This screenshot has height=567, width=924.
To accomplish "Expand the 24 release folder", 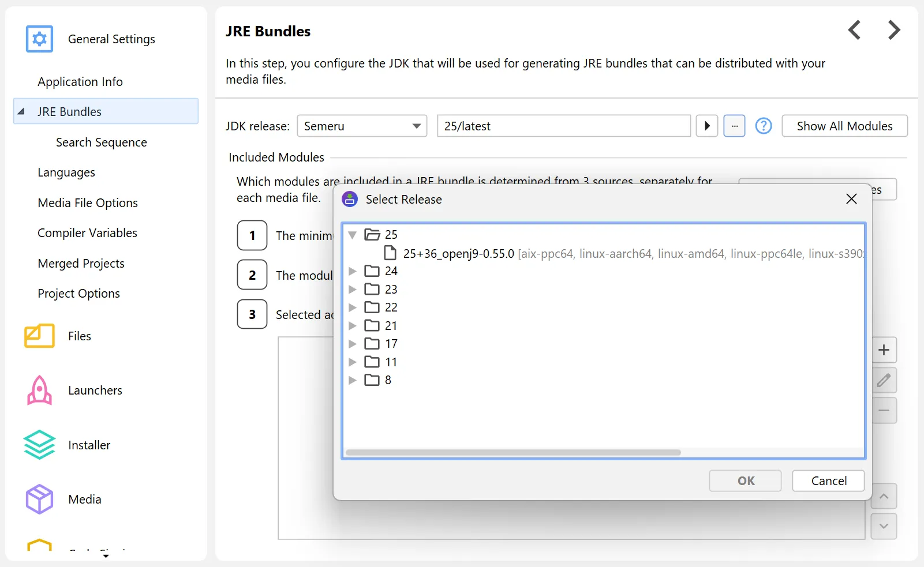I will pos(352,271).
